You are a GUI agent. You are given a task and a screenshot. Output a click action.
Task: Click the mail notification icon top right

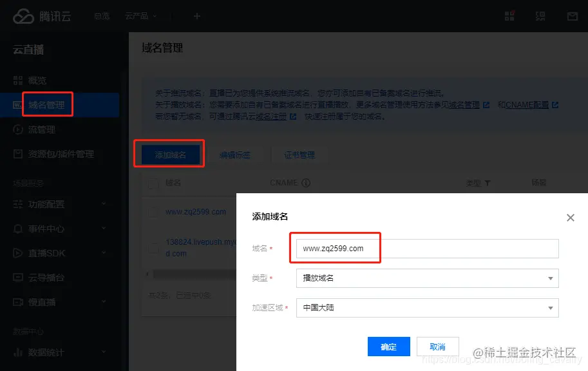pyautogui.click(x=572, y=17)
